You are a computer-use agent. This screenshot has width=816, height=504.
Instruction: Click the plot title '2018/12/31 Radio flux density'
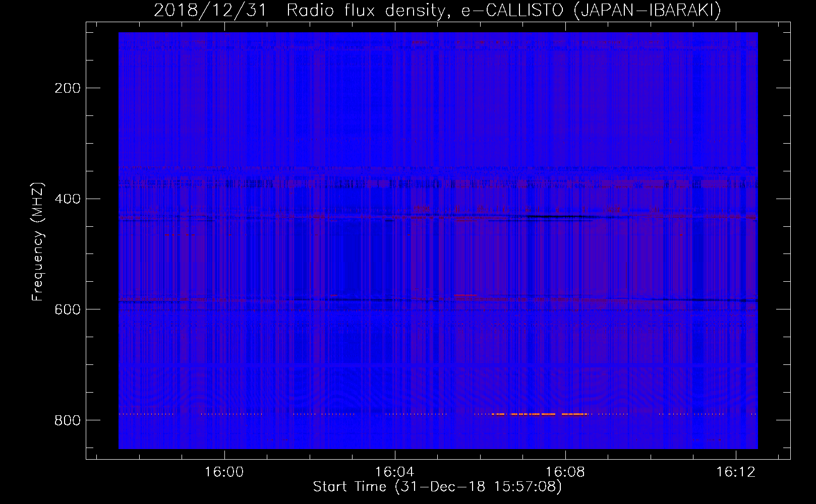(x=437, y=10)
